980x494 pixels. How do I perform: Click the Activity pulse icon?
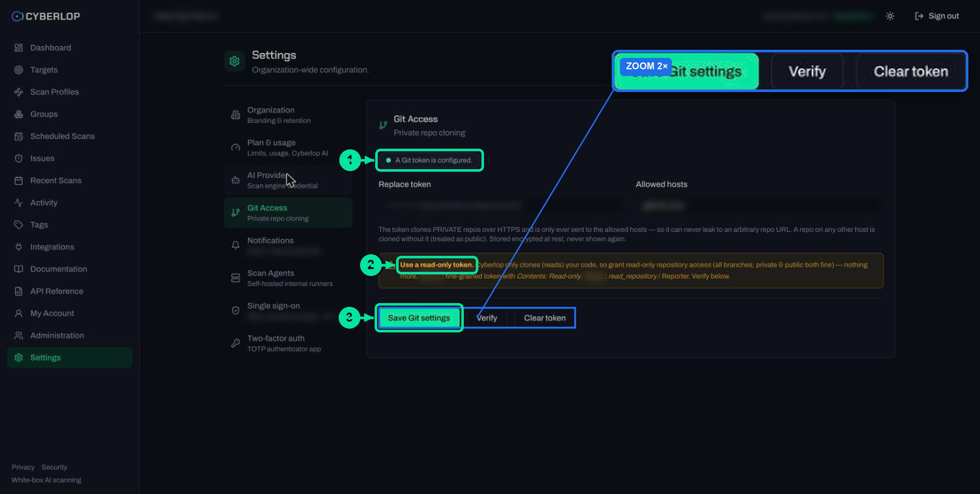[x=18, y=203]
